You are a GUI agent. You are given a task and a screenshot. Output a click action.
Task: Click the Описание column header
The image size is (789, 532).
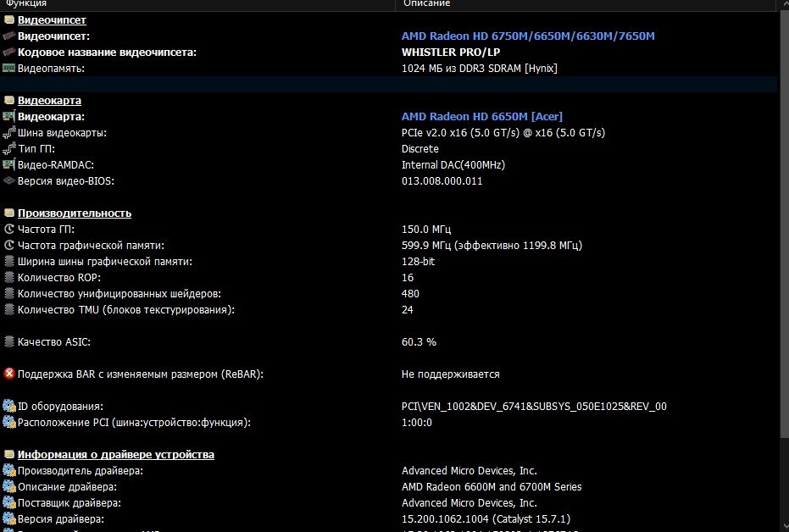pyautogui.click(x=585, y=4)
